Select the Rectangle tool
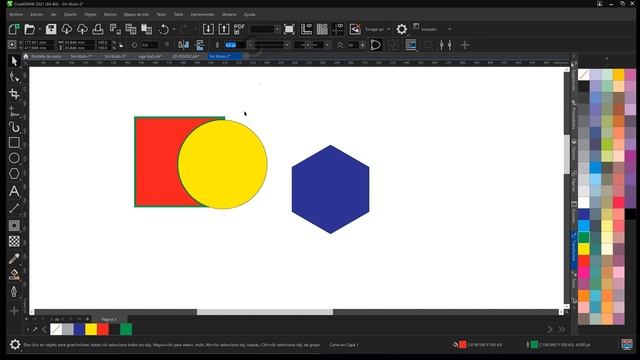The width and height of the screenshot is (640, 360). pyautogui.click(x=14, y=142)
